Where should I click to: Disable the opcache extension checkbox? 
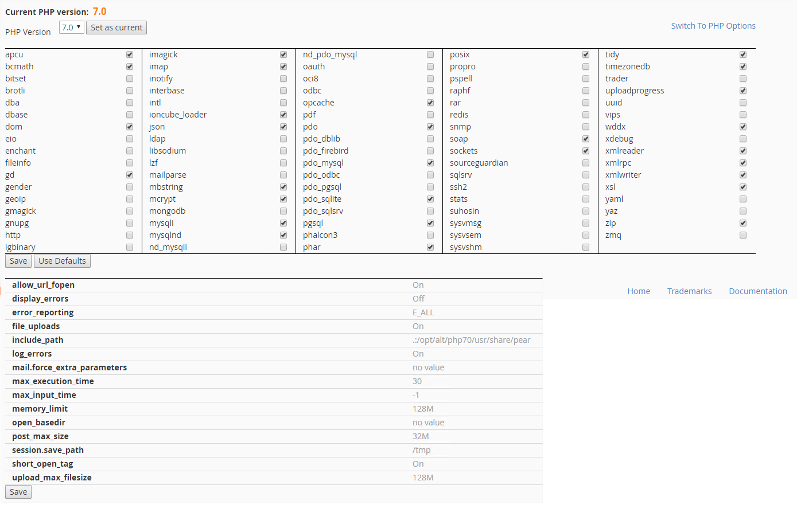(x=430, y=103)
